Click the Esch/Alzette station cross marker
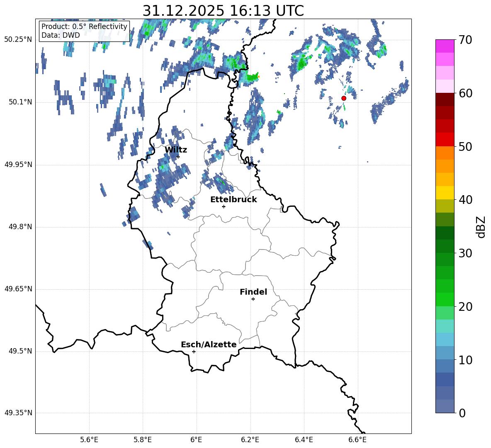The width and height of the screenshot is (491, 448). [x=194, y=351]
